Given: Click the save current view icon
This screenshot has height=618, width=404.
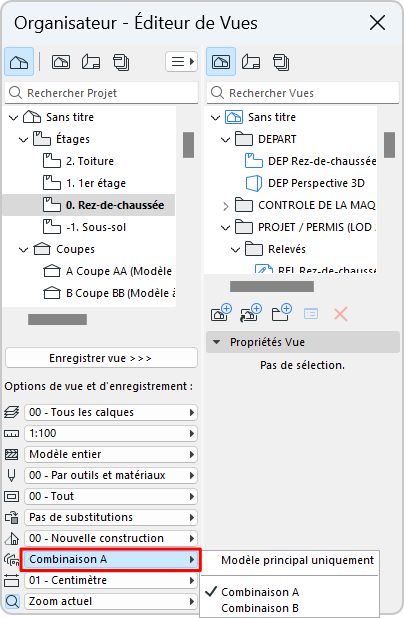Looking at the screenshot, I should [x=221, y=313].
